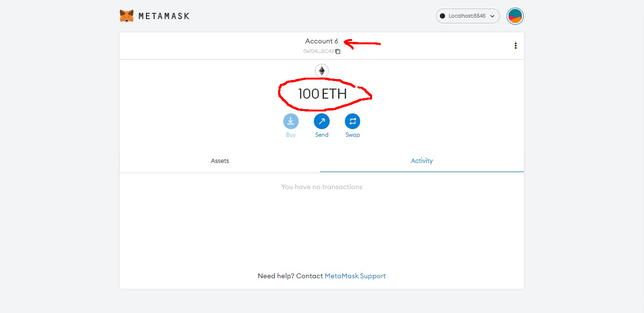
Task: Copy address using the clipboard icon
Action: pyautogui.click(x=338, y=51)
